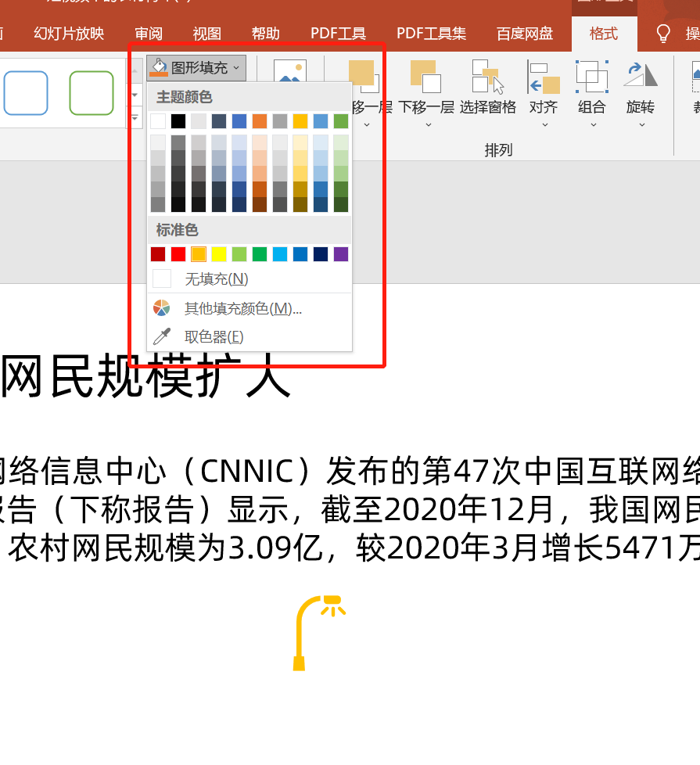Expand the 上移一层 dropdown arrow
Image resolution: width=700 pixels, height=765 pixels.
(367, 125)
